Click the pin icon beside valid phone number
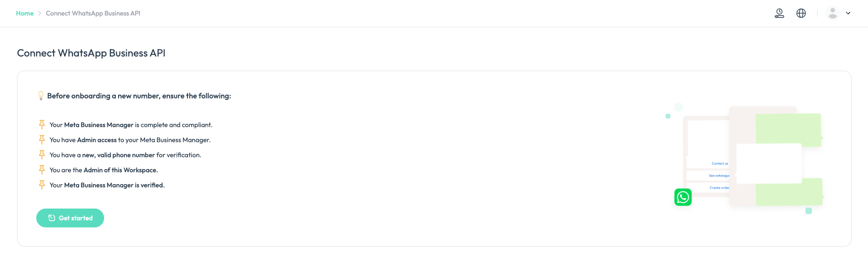Screen dimensions: 868x266 tap(42, 154)
